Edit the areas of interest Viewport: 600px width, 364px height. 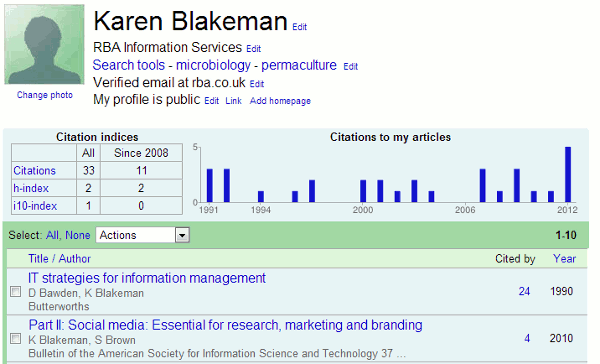coord(351,67)
